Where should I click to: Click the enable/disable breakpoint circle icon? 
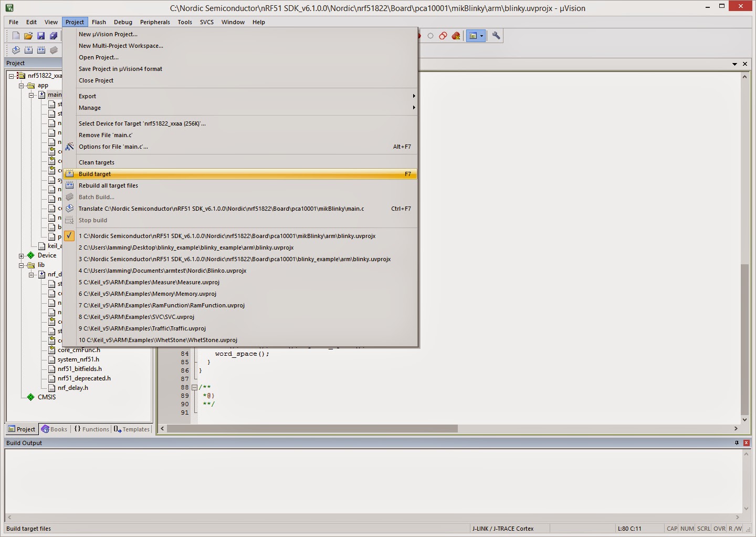430,36
